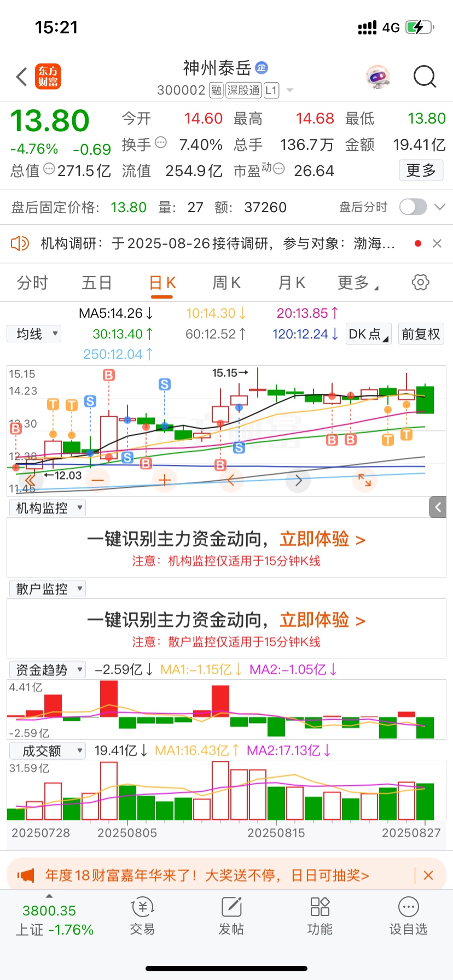
Task: Tap the zoom-out minus button
Action: (98, 481)
